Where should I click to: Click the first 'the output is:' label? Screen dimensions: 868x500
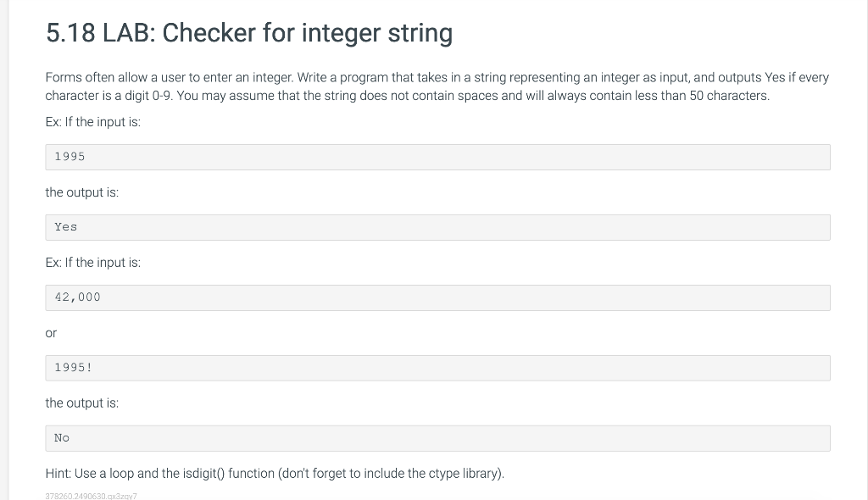click(82, 192)
